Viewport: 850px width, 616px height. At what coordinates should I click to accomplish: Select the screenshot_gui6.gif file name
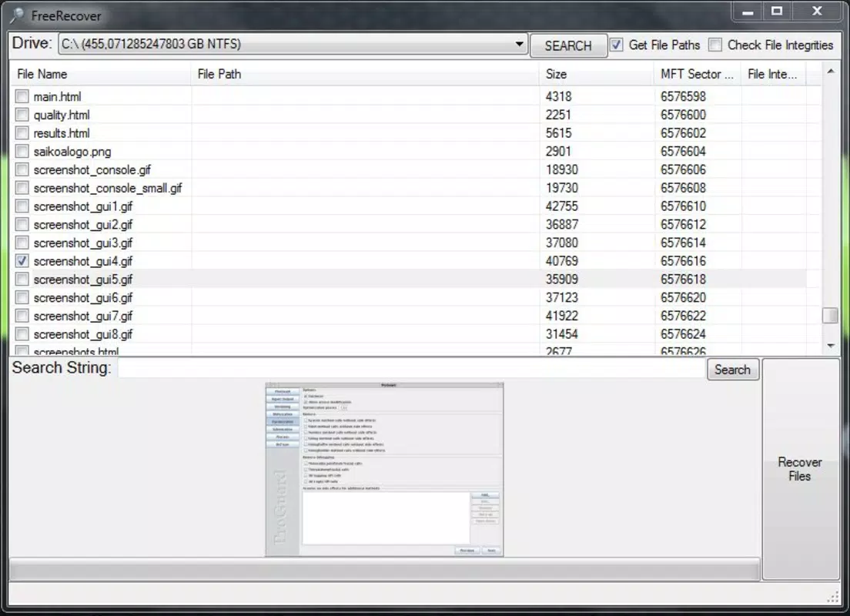click(83, 298)
